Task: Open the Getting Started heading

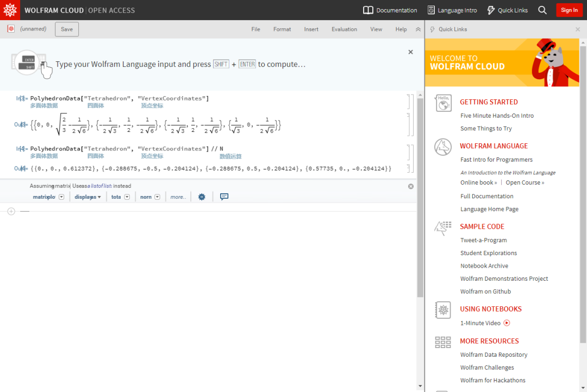Action: tap(489, 102)
